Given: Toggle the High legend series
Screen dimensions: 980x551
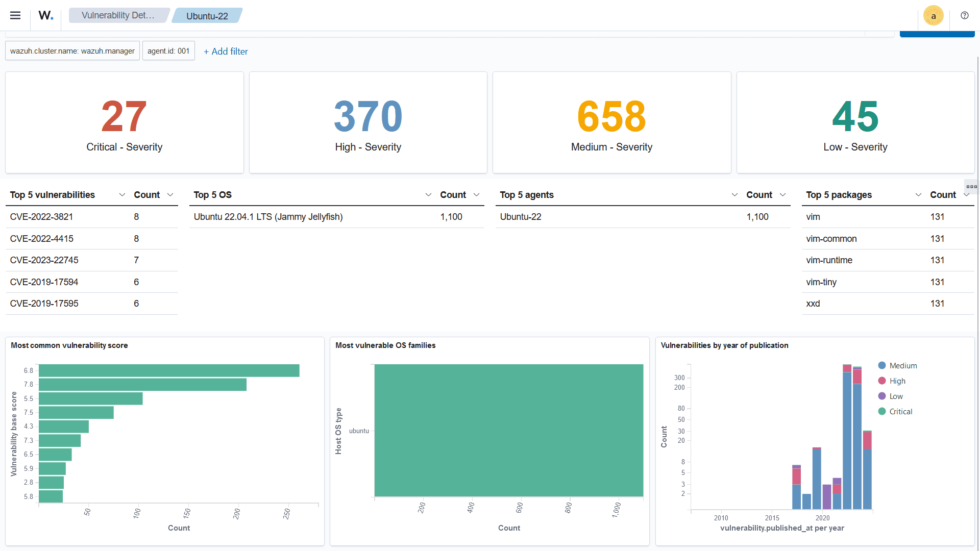Looking at the screenshot, I should pos(897,381).
